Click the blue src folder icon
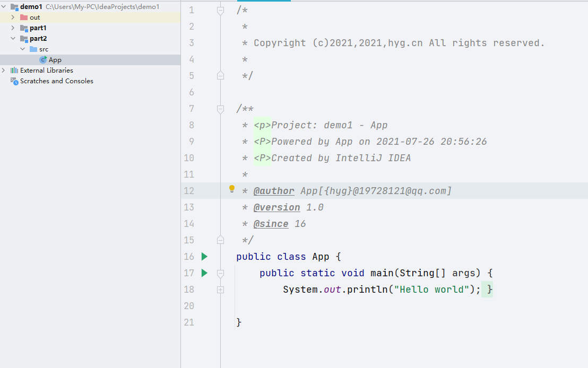This screenshot has height=368, width=588. [x=33, y=49]
